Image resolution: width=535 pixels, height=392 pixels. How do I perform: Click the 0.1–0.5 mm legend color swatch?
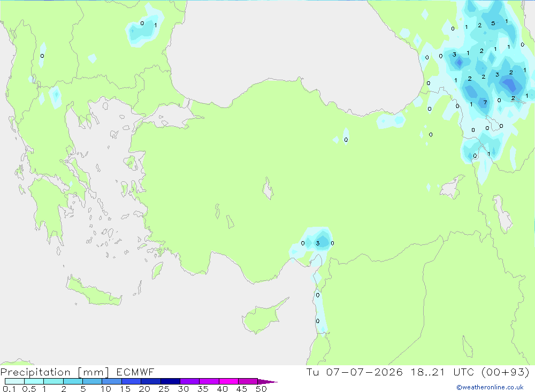tap(14, 381)
